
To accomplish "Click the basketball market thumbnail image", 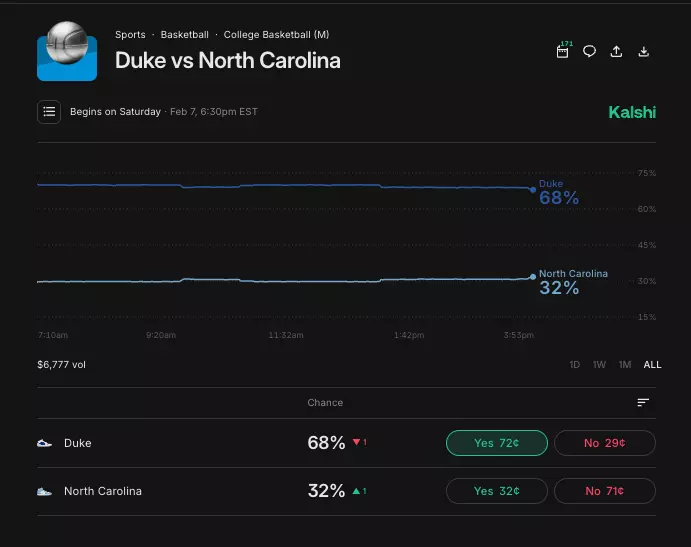I will click(x=67, y=51).
